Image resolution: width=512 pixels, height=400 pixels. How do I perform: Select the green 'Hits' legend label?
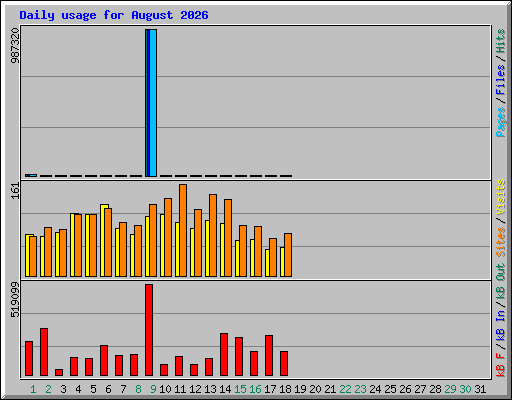tap(500, 41)
